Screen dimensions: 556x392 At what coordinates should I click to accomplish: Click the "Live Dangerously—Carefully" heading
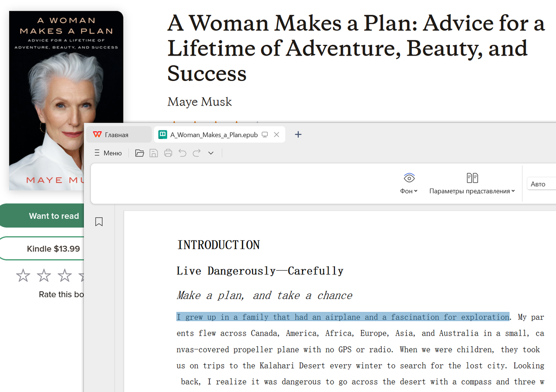260,271
